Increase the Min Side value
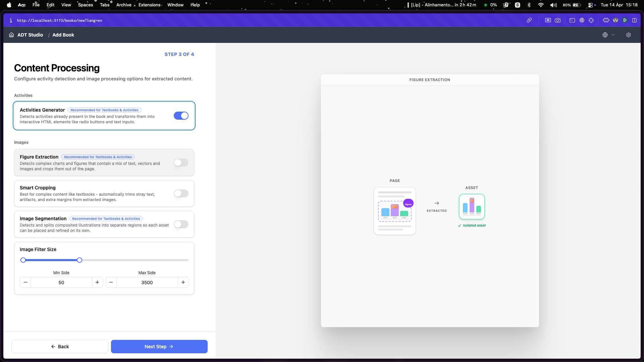 tap(97, 282)
